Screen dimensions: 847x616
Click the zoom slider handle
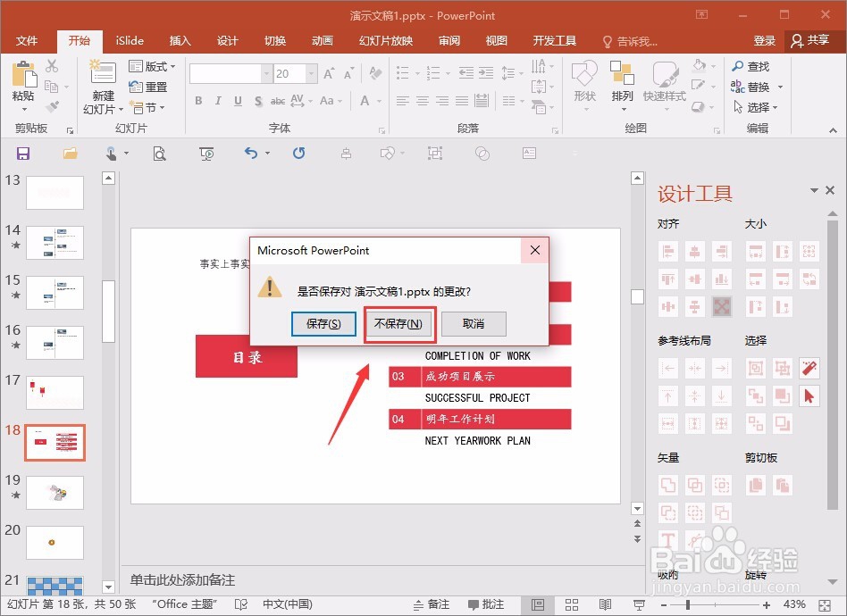pyautogui.click(x=688, y=604)
